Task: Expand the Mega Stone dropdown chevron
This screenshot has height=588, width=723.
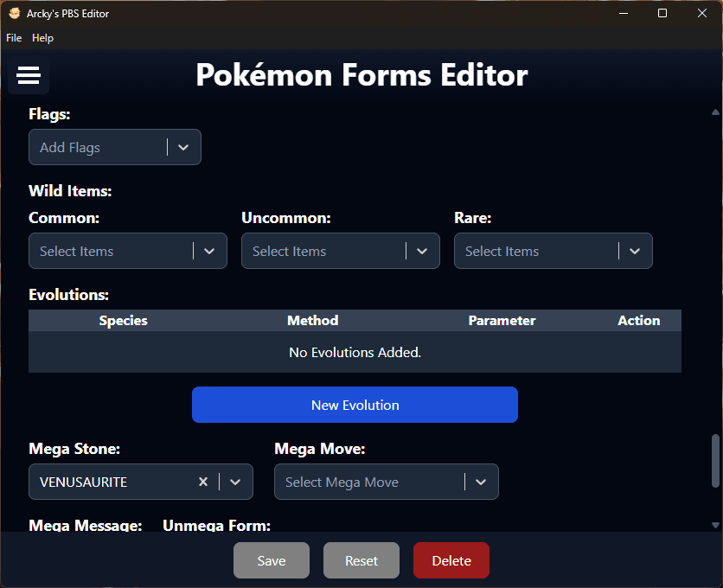Action: point(235,482)
